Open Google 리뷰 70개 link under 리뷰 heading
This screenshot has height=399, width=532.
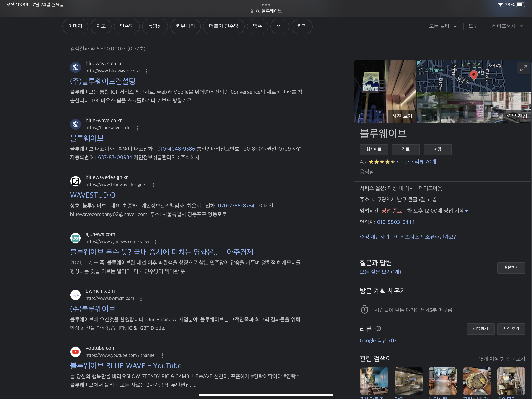(x=379, y=341)
